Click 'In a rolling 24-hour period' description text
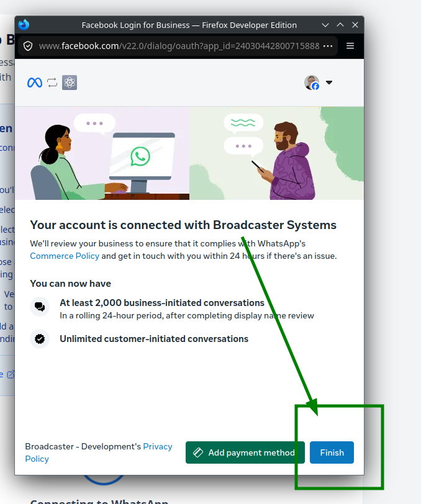The height and width of the screenshot is (504, 421). tap(186, 316)
